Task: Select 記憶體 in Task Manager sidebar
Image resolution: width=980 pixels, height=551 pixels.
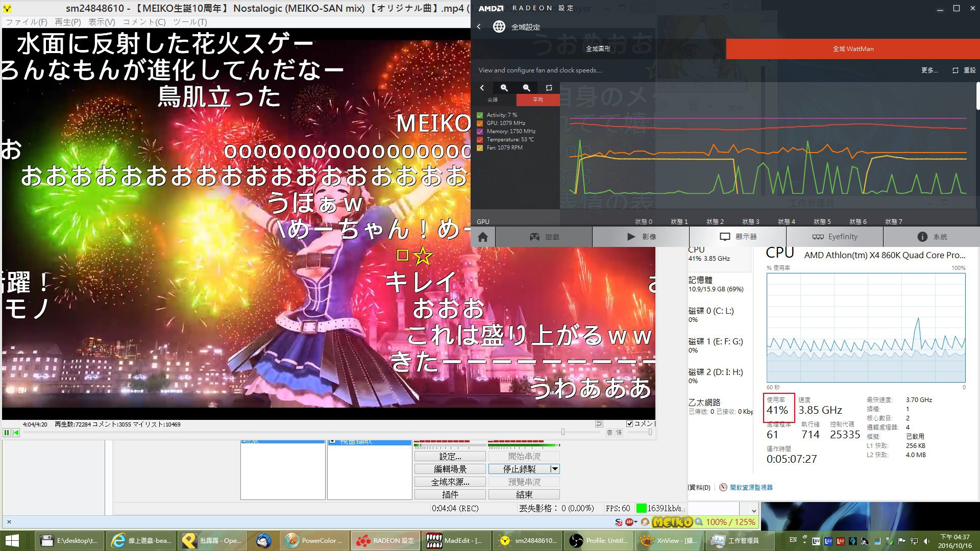Action: 719,284
